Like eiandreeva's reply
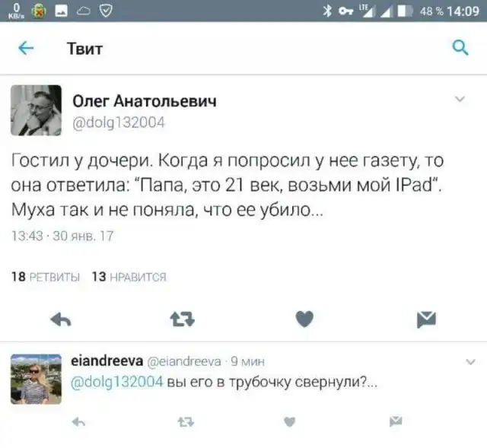 click(290, 422)
